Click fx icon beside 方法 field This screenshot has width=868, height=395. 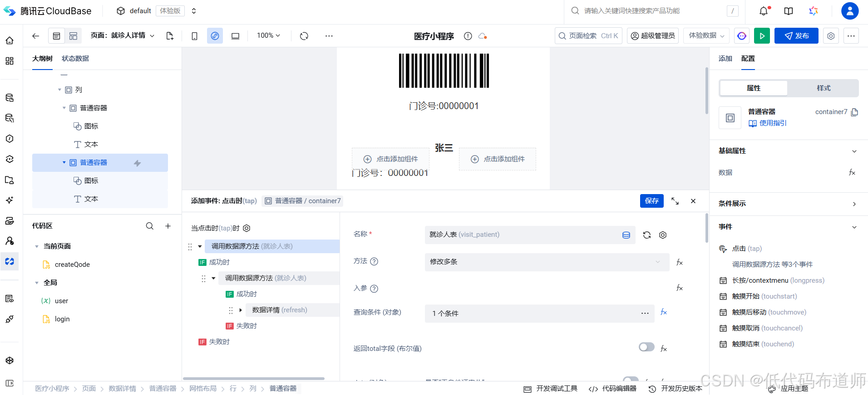coord(680,262)
